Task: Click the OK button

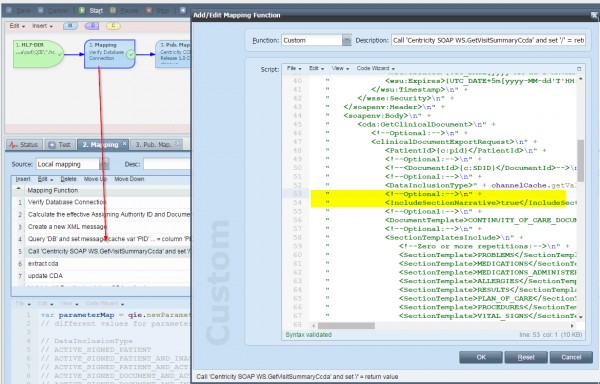Action: point(481,357)
